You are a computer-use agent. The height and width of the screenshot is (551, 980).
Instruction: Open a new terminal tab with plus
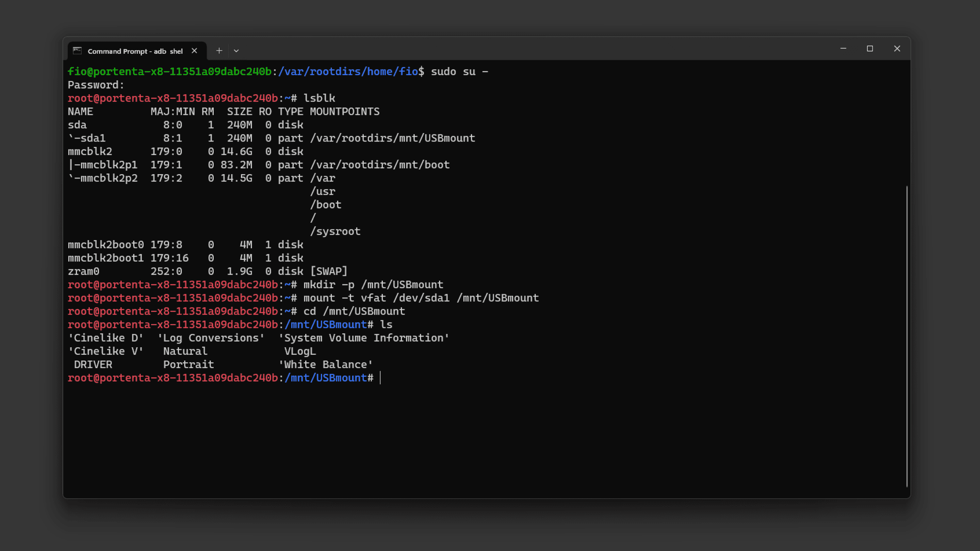pos(219,51)
